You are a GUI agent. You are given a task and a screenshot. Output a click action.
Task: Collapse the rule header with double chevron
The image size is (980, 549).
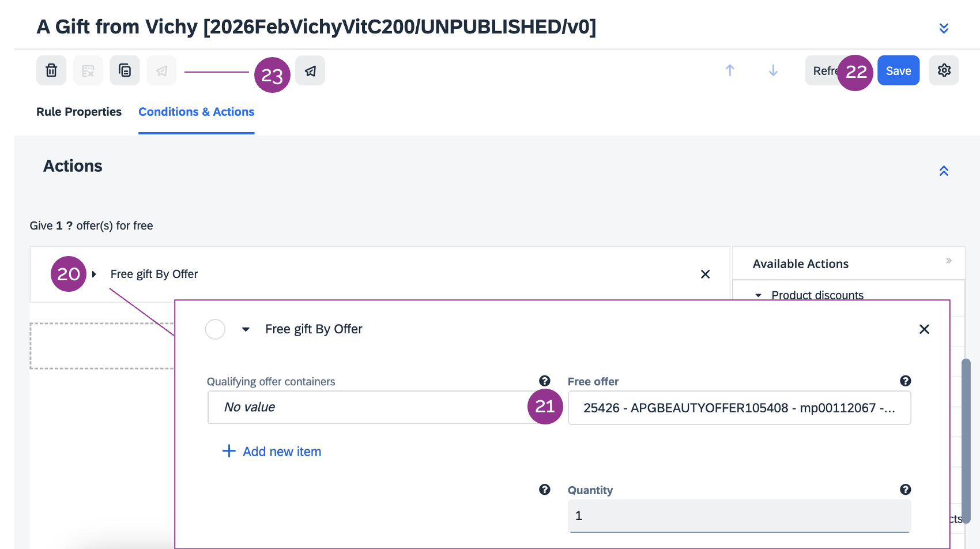point(944,28)
